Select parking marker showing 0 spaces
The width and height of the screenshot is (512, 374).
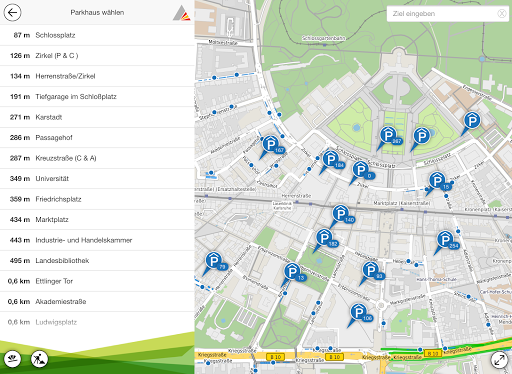(x=361, y=172)
